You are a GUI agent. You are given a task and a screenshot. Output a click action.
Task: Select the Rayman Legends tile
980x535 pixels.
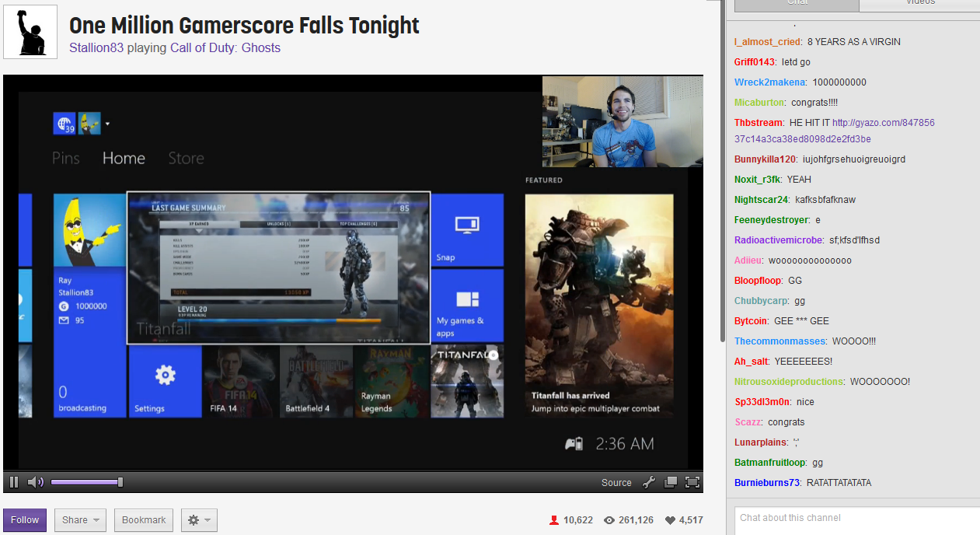coord(391,381)
